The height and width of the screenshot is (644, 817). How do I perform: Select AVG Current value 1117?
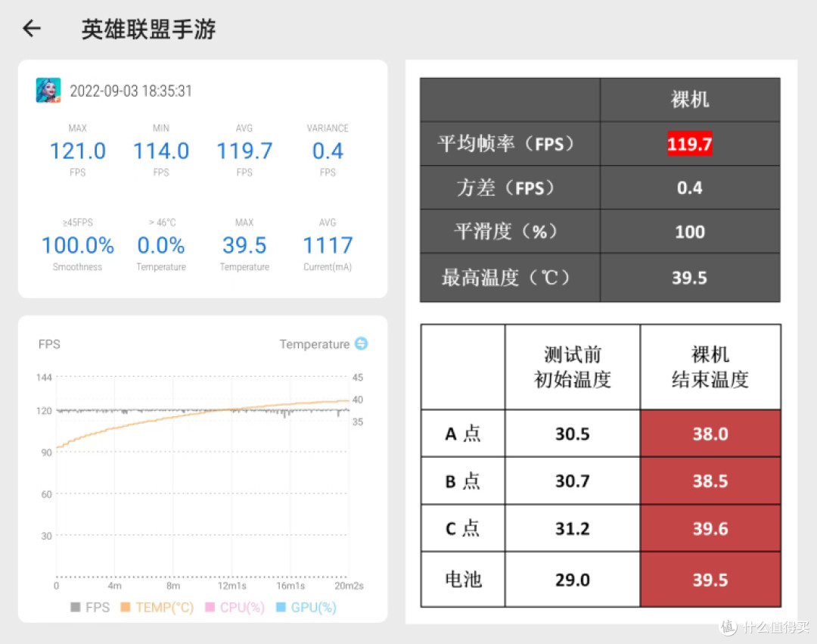pyautogui.click(x=328, y=245)
